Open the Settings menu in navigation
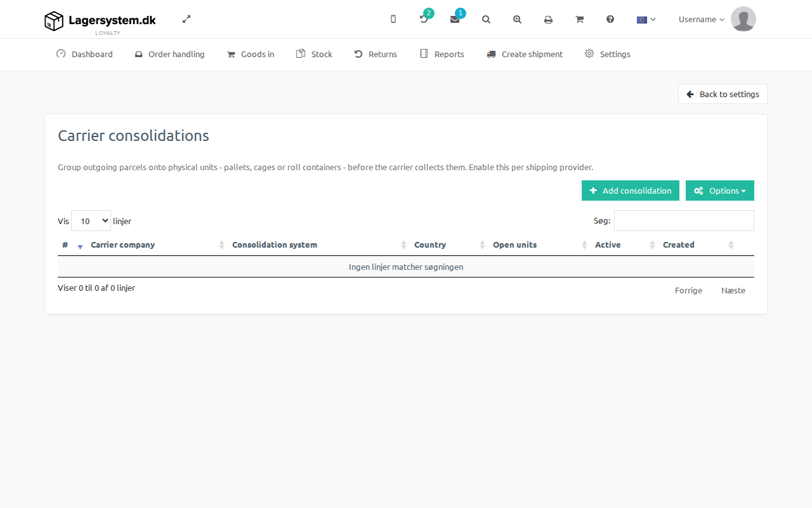The width and height of the screenshot is (812, 508). (608, 54)
